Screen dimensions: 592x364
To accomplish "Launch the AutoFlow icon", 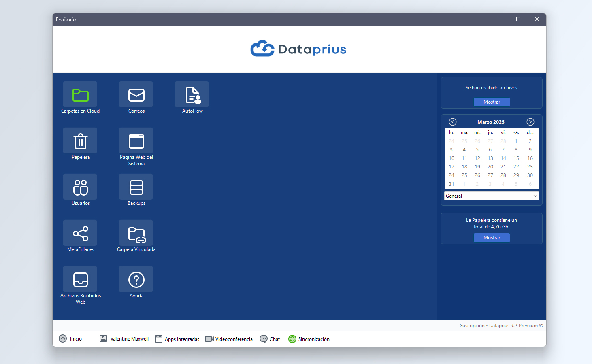I will (x=192, y=94).
